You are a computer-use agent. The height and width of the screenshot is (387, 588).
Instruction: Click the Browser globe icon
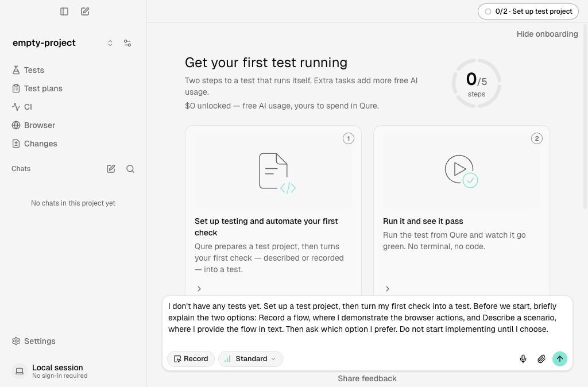16,125
